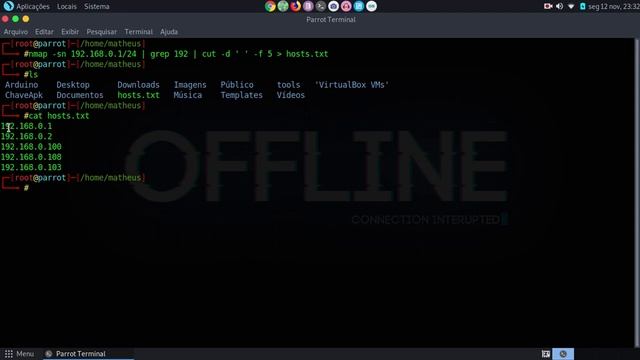Open the Sistema menu
Viewport: 640px width, 360px height.
point(97,7)
